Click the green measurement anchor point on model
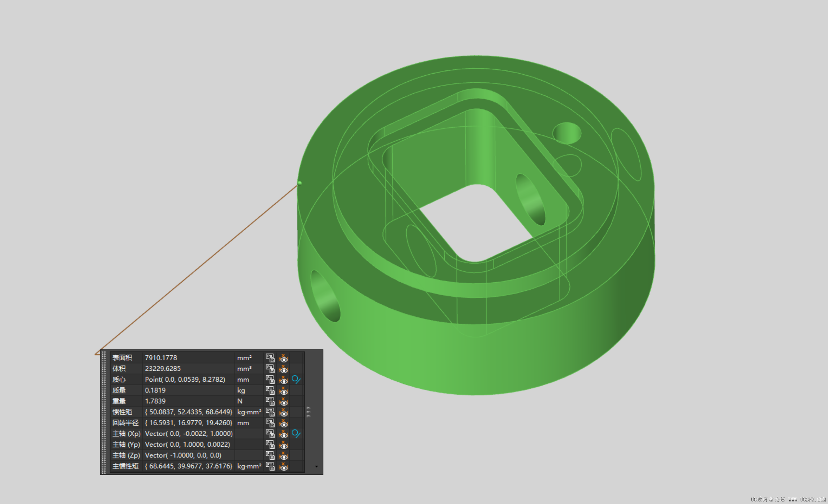Image resolution: width=828 pixels, height=504 pixels. coord(299,183)
